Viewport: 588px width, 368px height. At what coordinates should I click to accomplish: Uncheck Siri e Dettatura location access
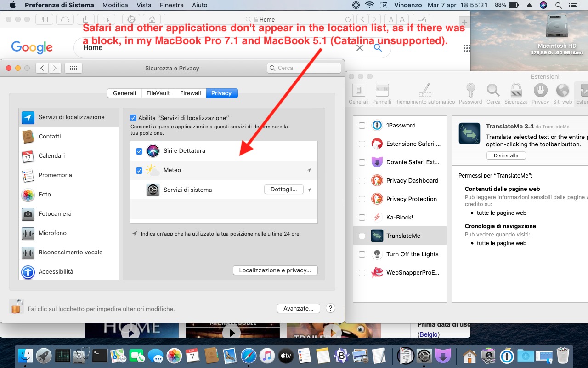click(139, 151)
